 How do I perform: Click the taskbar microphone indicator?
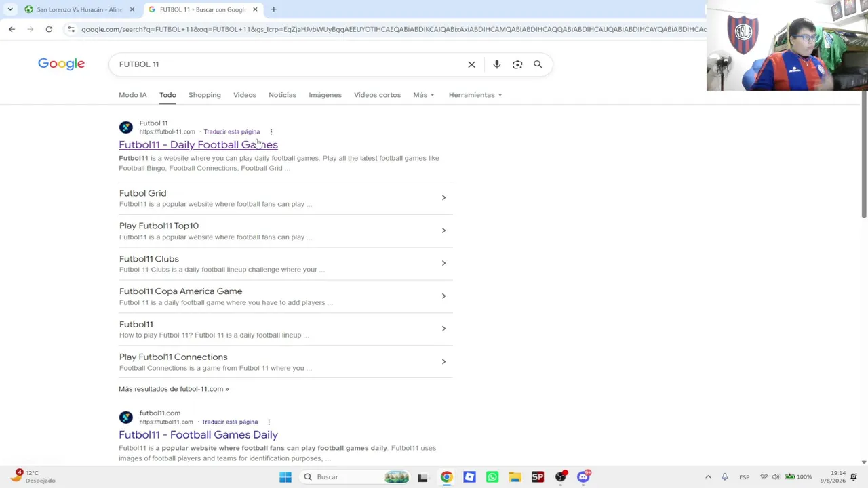[x=724, y=477]
